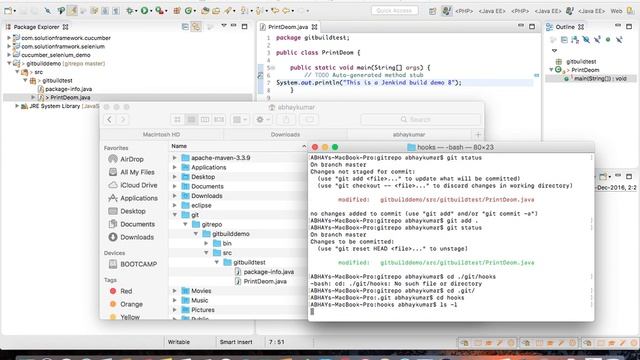
Task: Open BOOTCAMP device in Finder sidebar
Action: point(133,264)
